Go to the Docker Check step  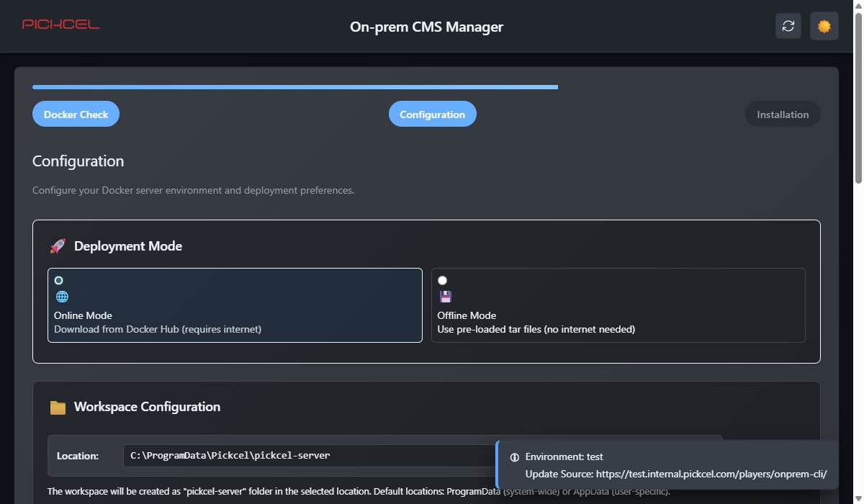coord(76,114)
